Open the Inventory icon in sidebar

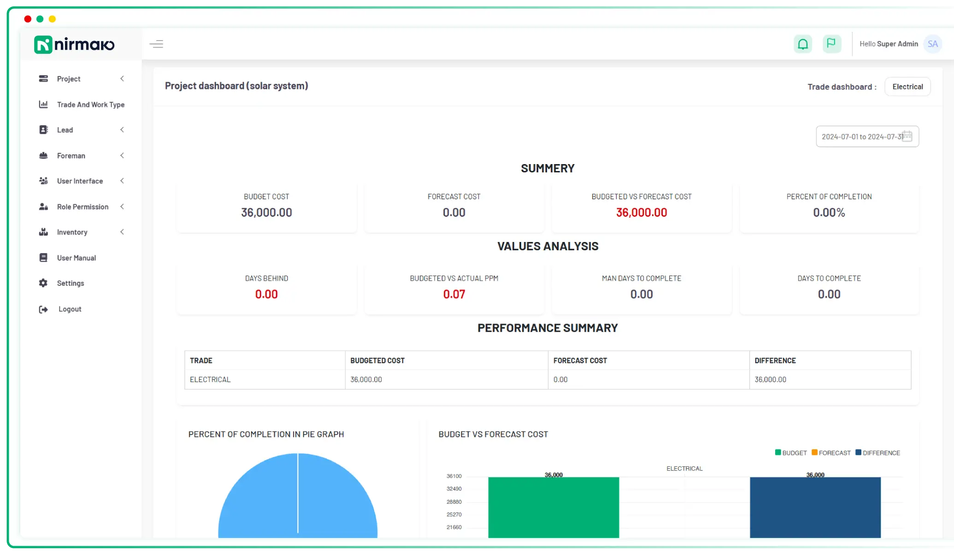[43, 232]
